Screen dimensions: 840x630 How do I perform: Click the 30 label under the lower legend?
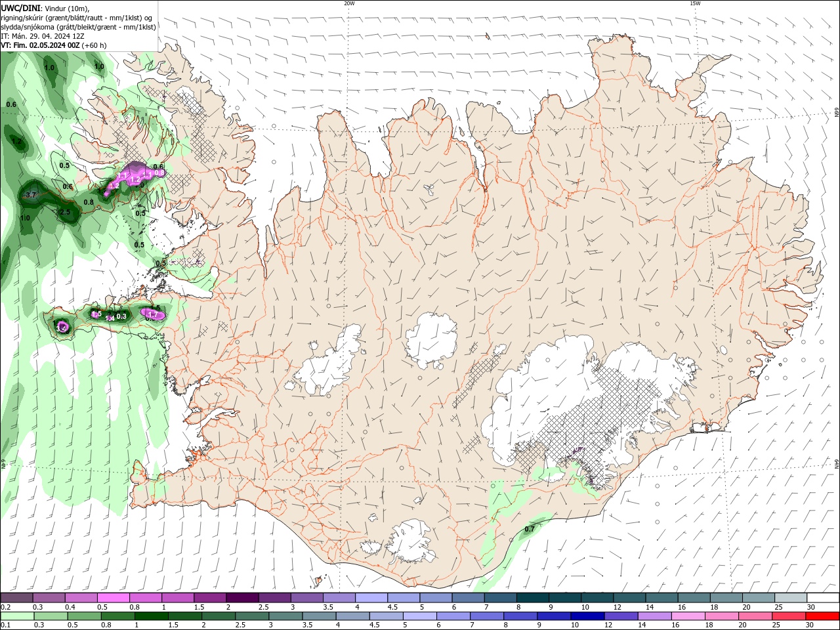tap(811, 625)
